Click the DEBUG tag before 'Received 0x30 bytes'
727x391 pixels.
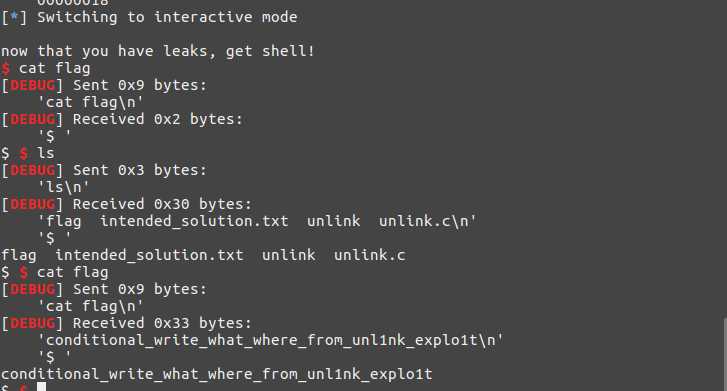32,204
